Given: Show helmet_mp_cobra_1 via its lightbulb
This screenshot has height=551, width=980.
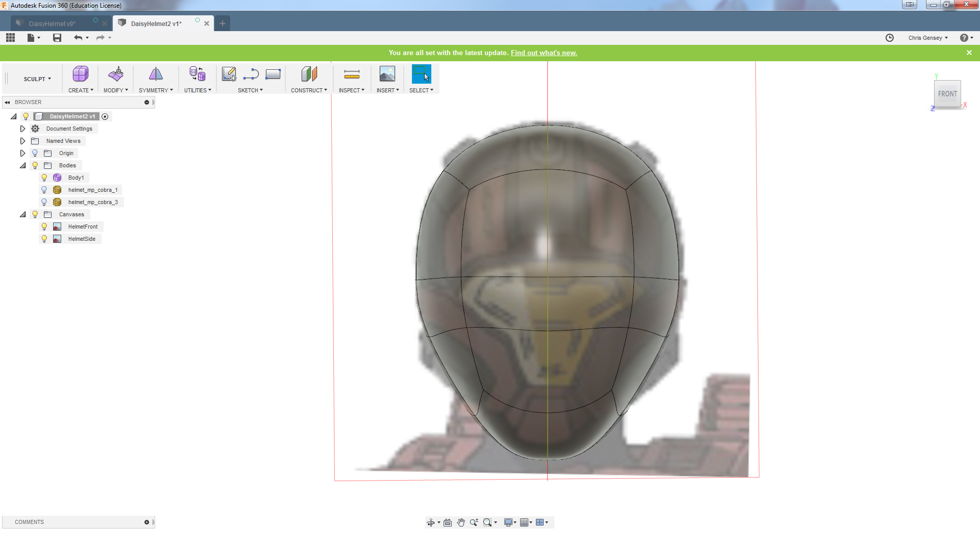Looking at the screenshot, I should tap(44, 190).
